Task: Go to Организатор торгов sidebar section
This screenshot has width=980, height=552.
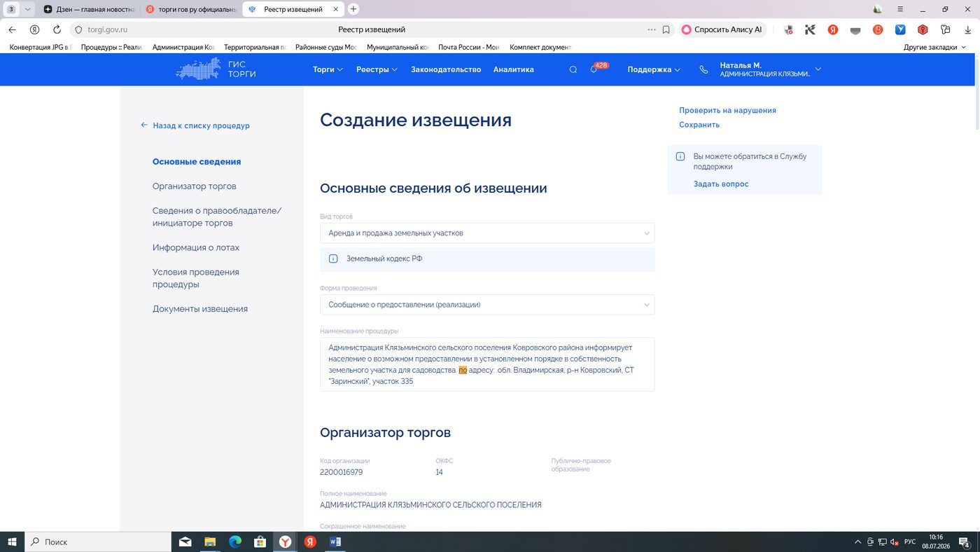Action: click(x=195, y=186)
